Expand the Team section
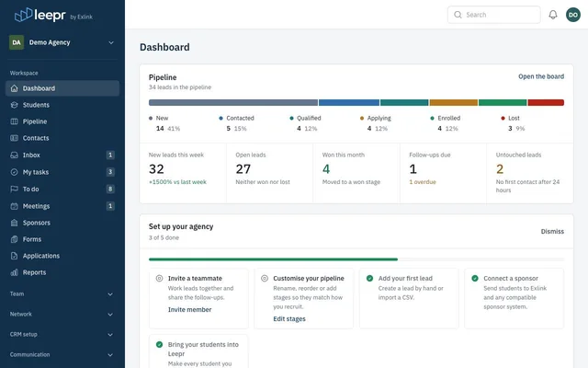Image resolution: width=588 pixels, height=368 pixels. pos(62,294)
